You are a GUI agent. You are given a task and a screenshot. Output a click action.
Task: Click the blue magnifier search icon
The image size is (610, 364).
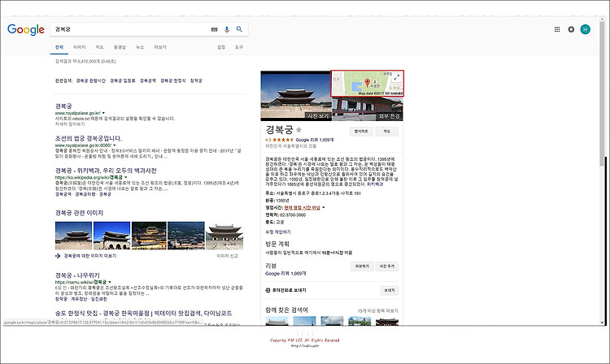[239, 29]
